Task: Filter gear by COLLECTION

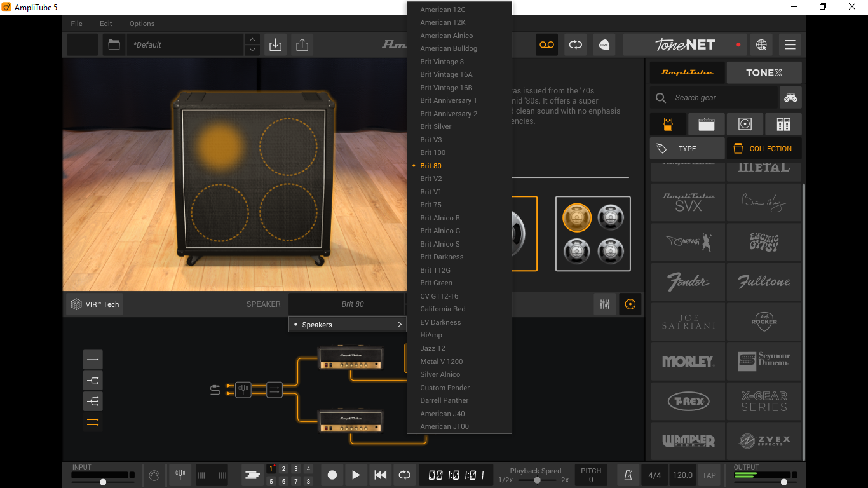Action: (x=764, y=148)
